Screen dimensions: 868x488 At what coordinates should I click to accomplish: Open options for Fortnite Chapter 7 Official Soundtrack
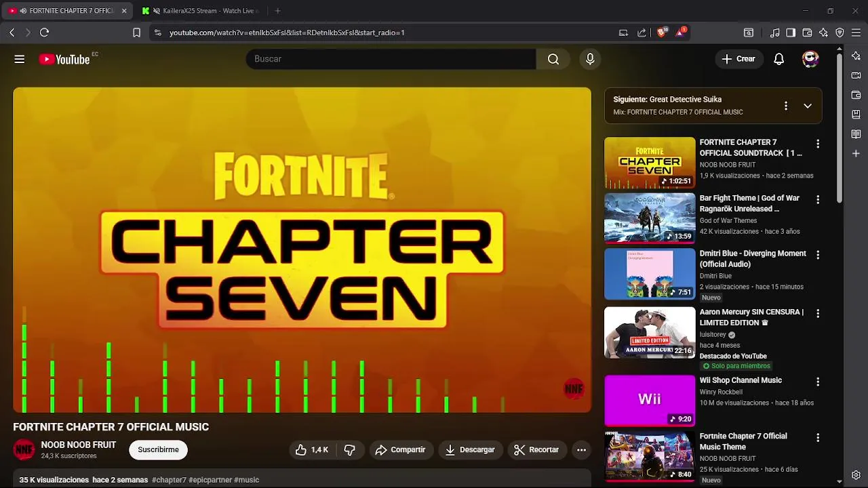point(818,144)
